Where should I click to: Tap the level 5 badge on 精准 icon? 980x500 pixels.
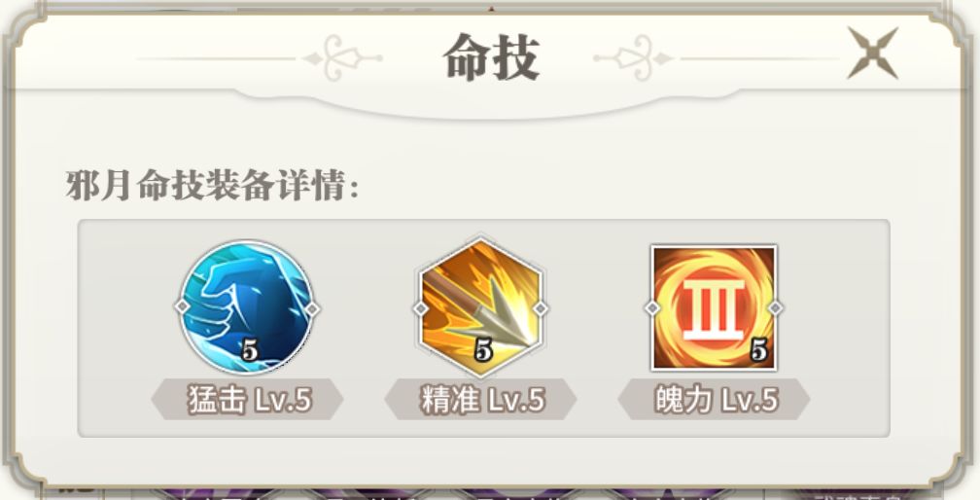[483, 350]
